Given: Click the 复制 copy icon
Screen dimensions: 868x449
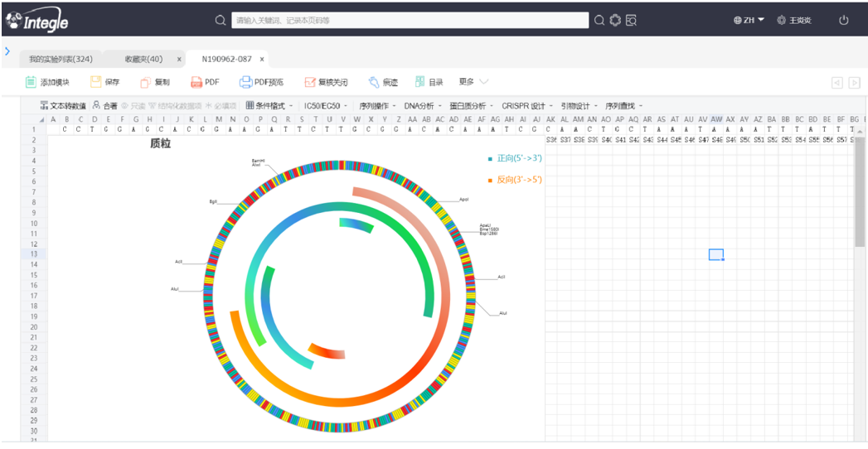Looking at the screenshot, I should pyautogui.click(x=145, y=82).
